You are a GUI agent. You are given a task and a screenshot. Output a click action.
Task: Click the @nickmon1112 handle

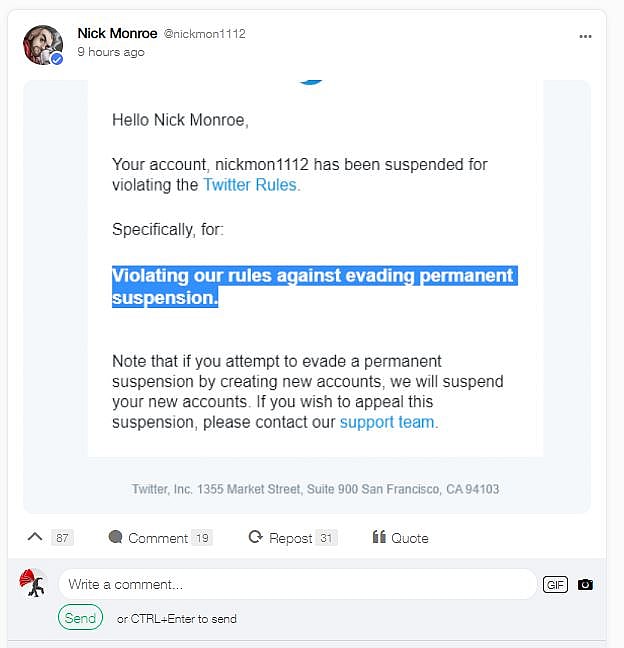tap(205, 34)
